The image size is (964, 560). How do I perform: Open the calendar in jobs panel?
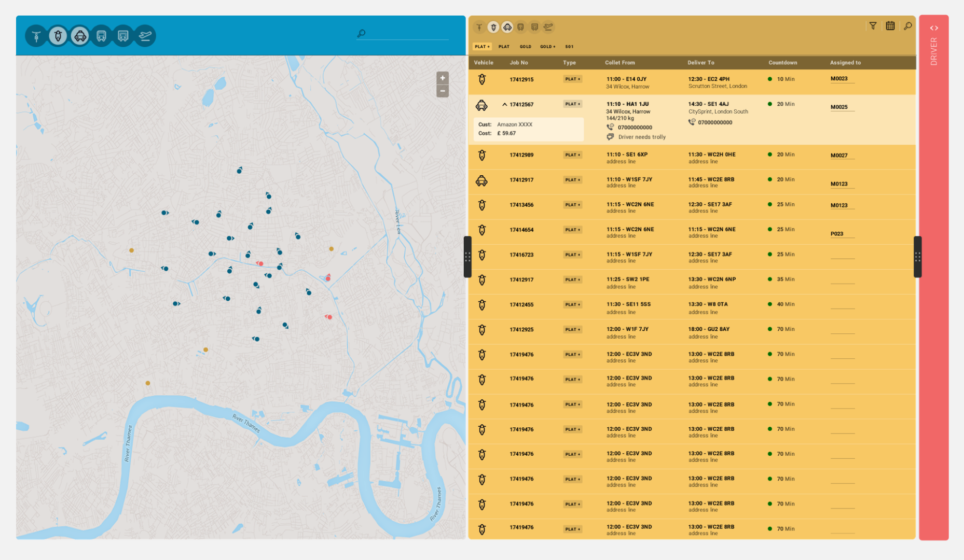(x=890, y=26)
